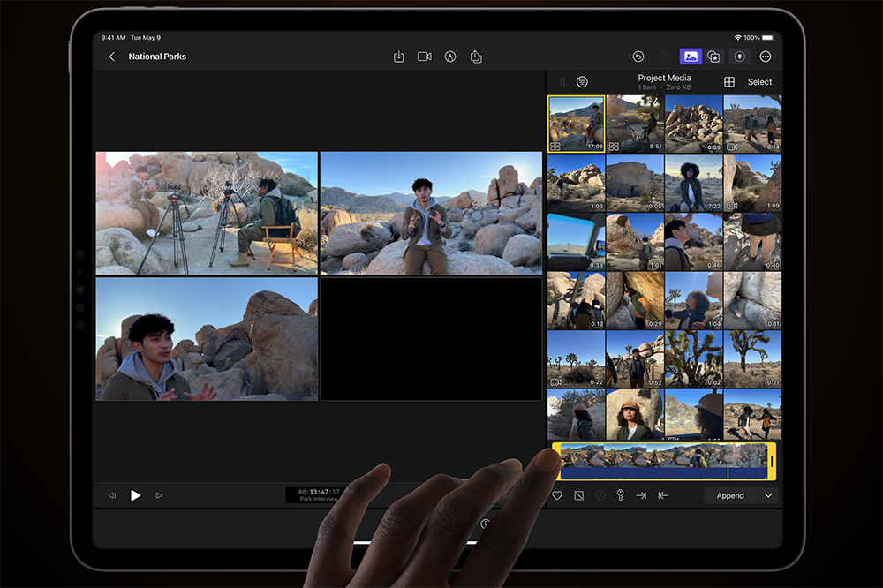Open the Apple Pencil drawing tool icon
Screen dimensions: 883x588
pos(450,56)
